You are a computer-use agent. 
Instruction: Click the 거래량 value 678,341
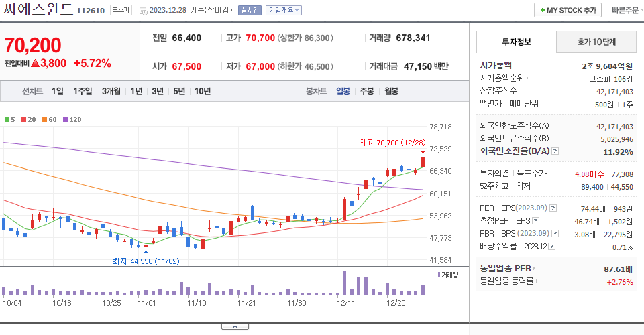pyautogui.click(x=413, y=38)
